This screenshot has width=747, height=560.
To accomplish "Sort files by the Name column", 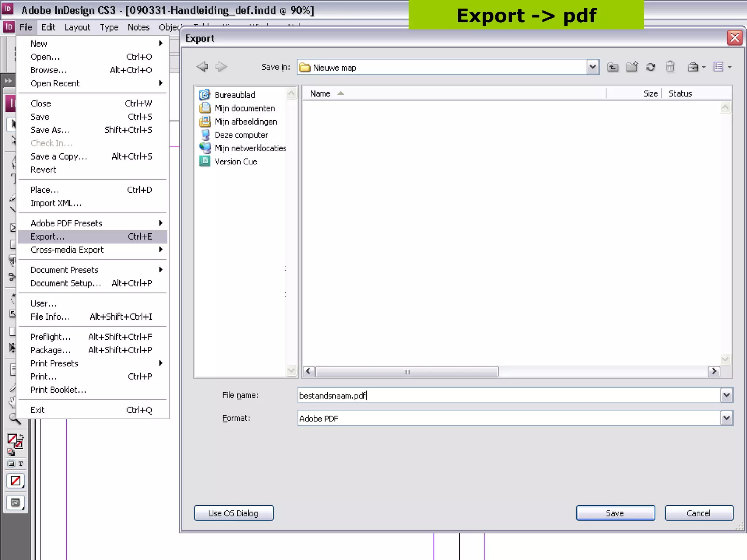I will click(454, 94).
